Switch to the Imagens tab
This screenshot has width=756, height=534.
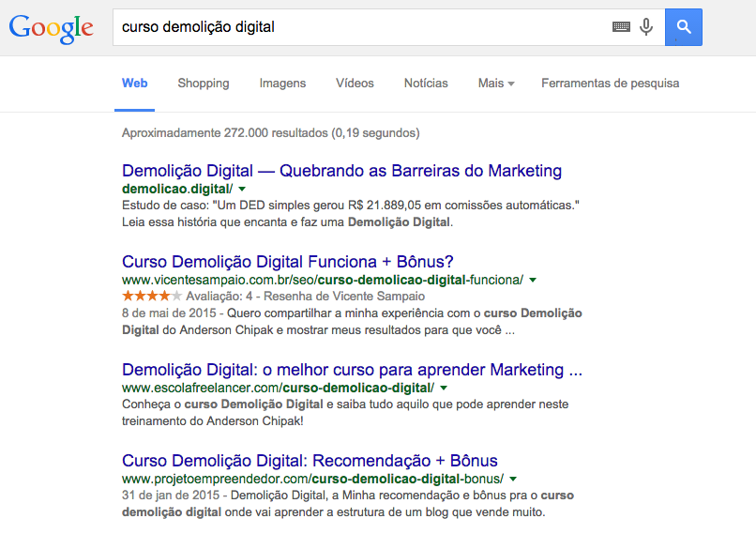tap(282, 84)
